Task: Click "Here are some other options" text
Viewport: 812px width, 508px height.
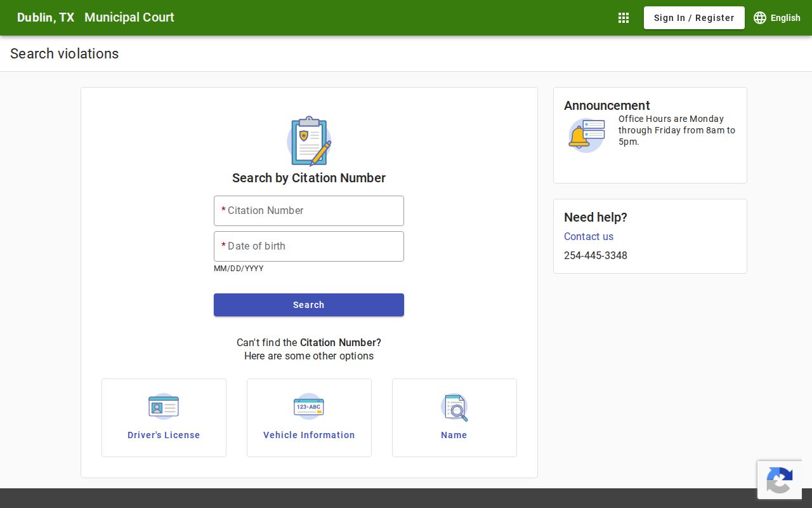Action: tap(309, 356)
